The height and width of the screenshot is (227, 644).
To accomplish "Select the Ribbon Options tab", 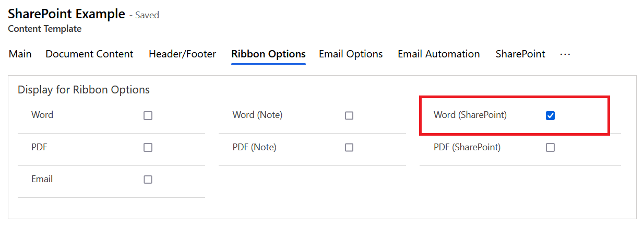I will click(x=268, y=54).
